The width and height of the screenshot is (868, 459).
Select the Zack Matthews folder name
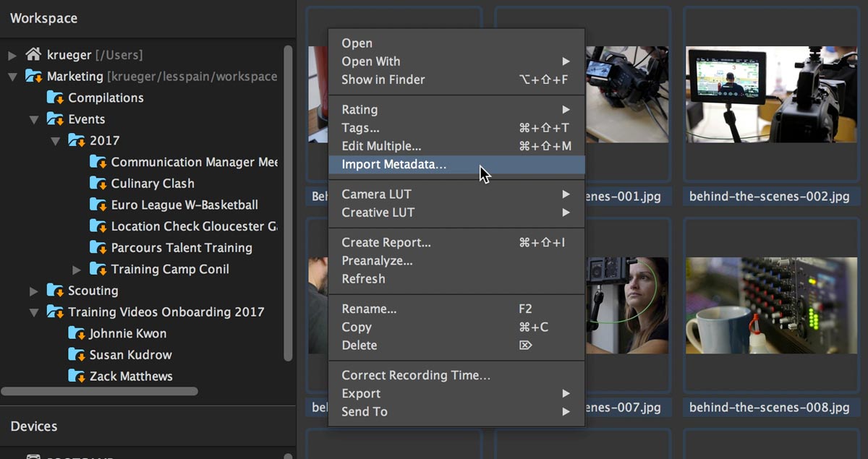[x=131, y=376]
